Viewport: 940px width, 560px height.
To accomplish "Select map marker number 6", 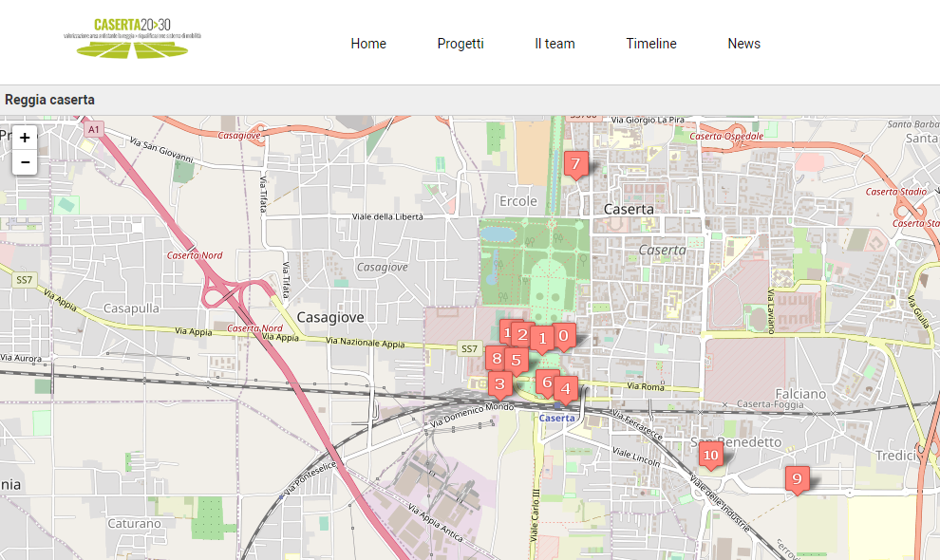I will tap(546, 382).
